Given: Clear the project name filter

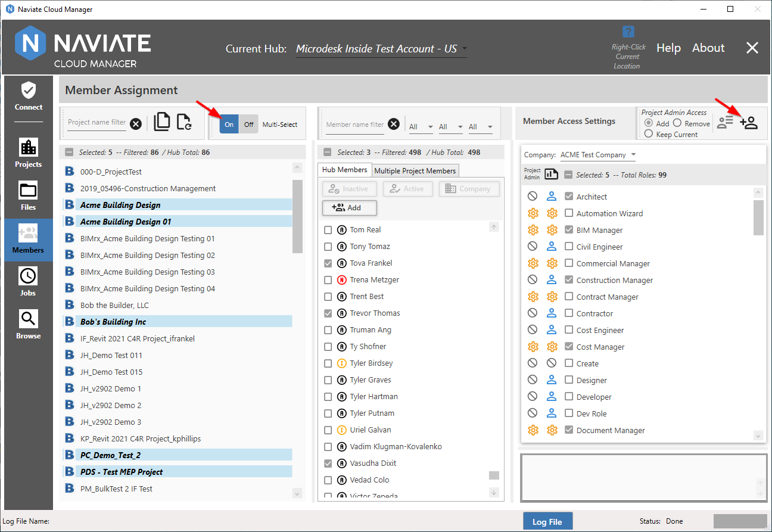Looking at the screenshot, I should point(136,124).
